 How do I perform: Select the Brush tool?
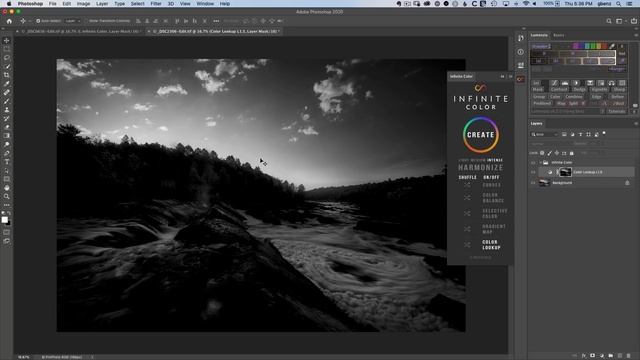(7, 101)
